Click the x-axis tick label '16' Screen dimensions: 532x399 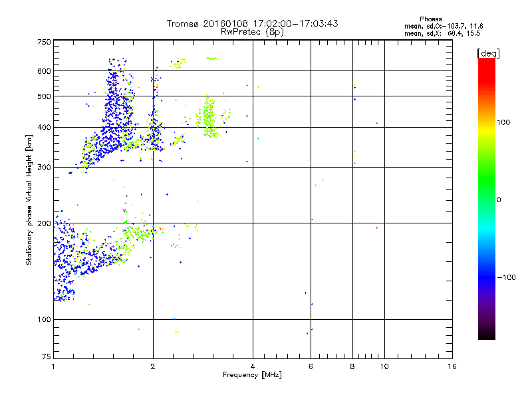pos(452,366)
